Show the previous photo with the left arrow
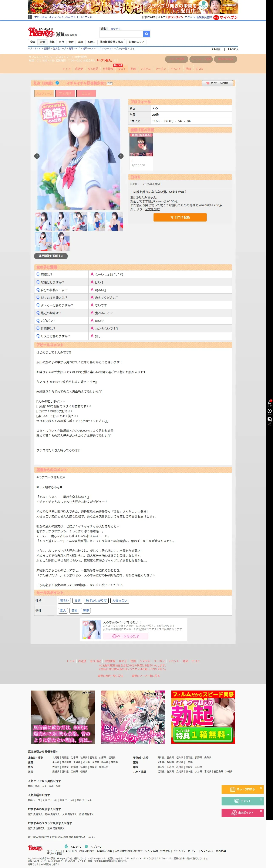 click(37, 156)
